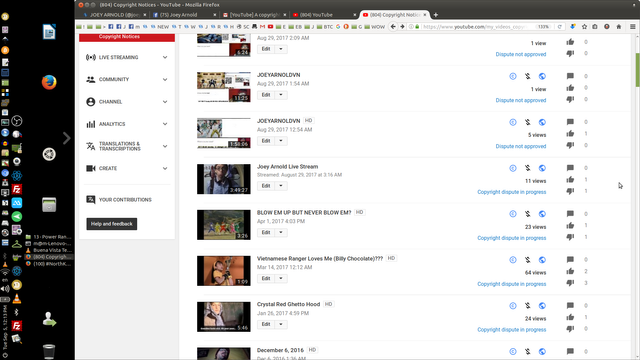Click Copyright dispute in progress for Joey Arnold Live Stream
The height and width of the screenshot is (360, 640).
pyautogui.click(x=511, y=192)
